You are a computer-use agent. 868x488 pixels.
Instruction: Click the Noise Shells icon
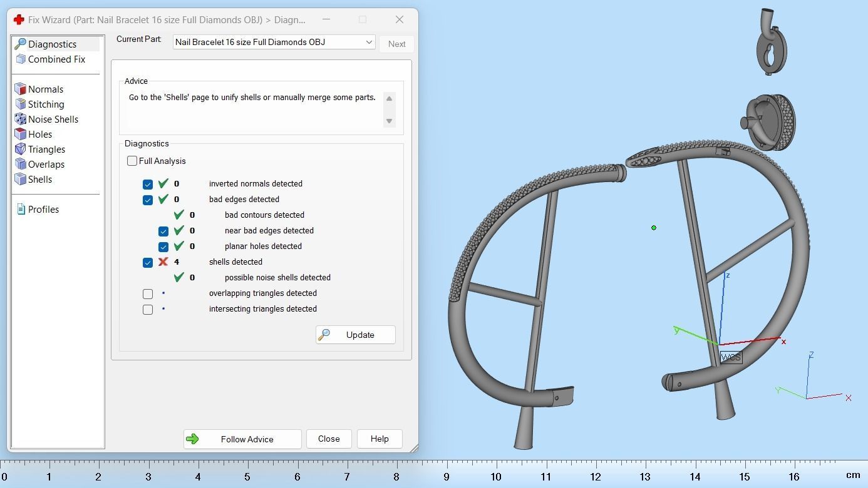20,119
